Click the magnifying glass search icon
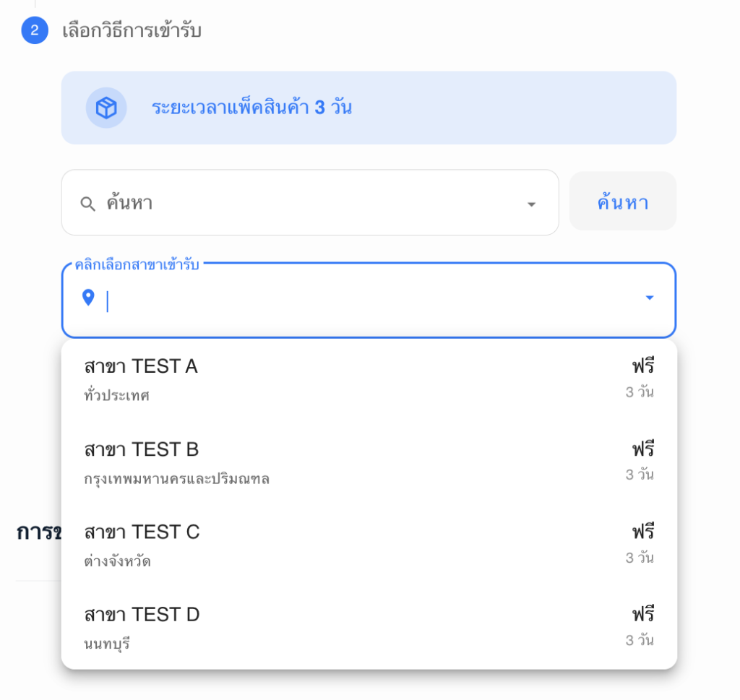The width and height of the screenshot is (740, 700). pos(87,204)
